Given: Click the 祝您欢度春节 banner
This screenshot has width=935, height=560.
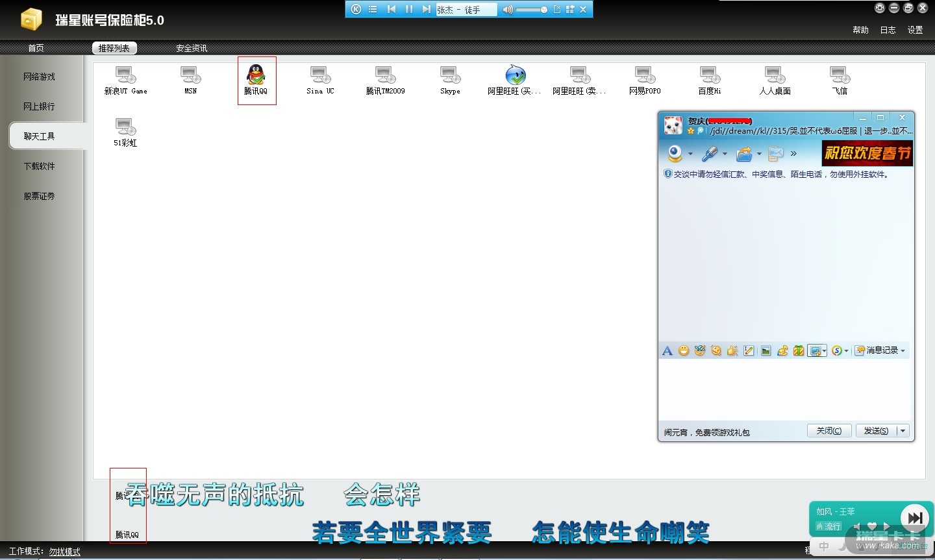Looking at the screenshot, I should (867, 153).
